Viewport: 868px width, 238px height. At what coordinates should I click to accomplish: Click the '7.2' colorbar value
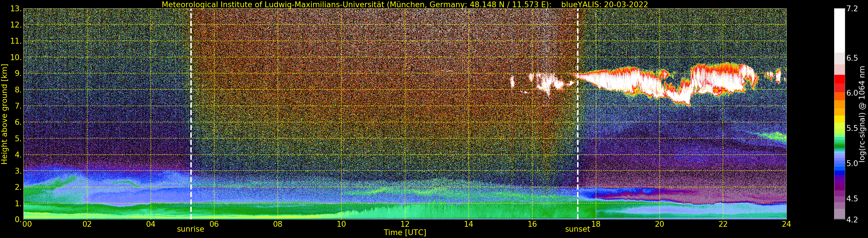pyautogui.click(x=852, y=9)
